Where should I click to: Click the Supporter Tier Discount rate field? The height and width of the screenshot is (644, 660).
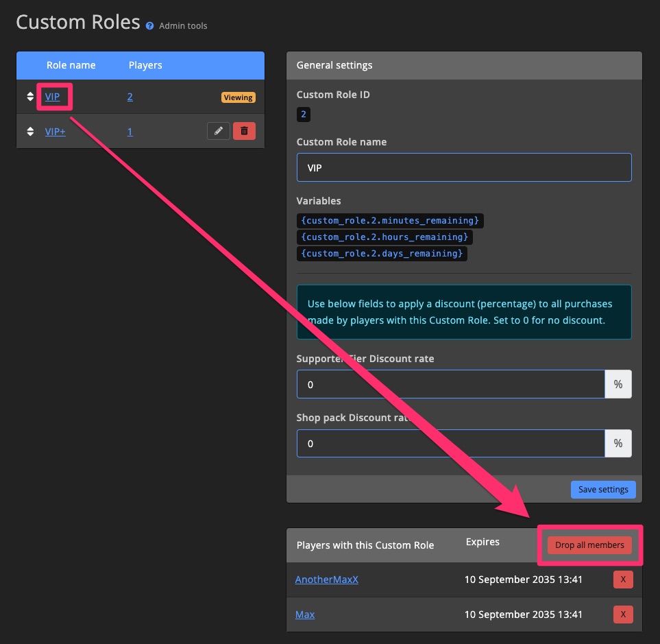pos(449,384)
